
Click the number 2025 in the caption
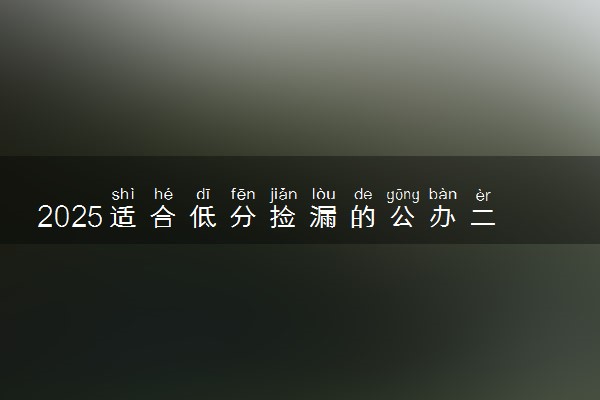pyautogui.click(x=70, y=217)
